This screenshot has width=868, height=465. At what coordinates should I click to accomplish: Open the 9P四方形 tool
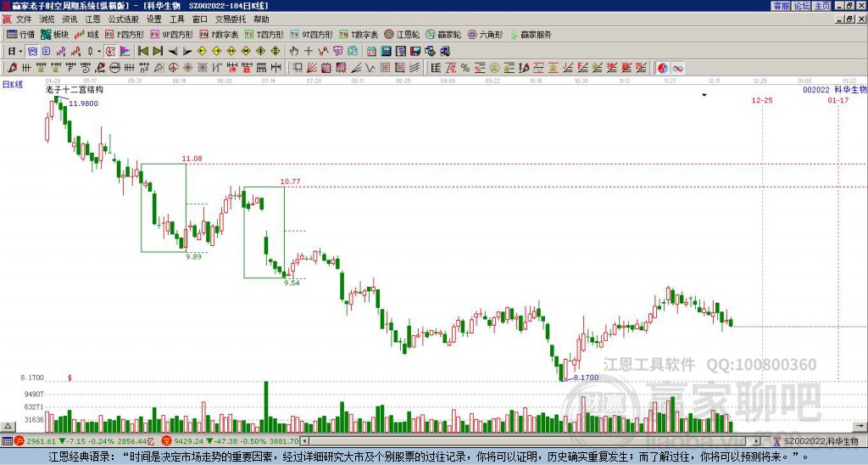(x=172, y=34)
